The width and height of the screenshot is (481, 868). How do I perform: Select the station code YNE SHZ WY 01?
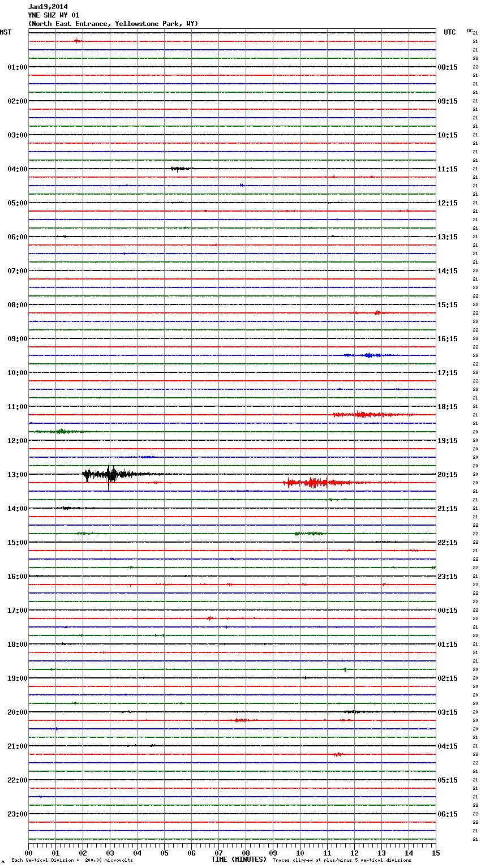pyautogui.click(x=54, y=15)
